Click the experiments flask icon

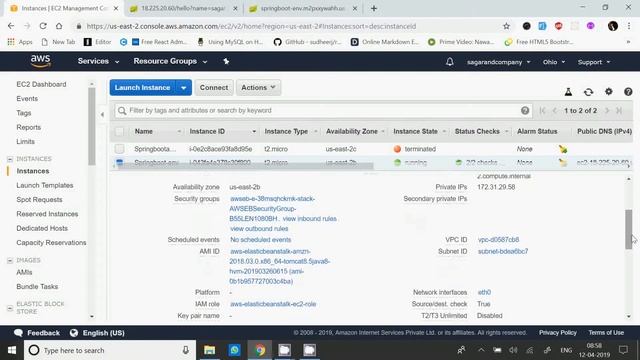[568, 92]
